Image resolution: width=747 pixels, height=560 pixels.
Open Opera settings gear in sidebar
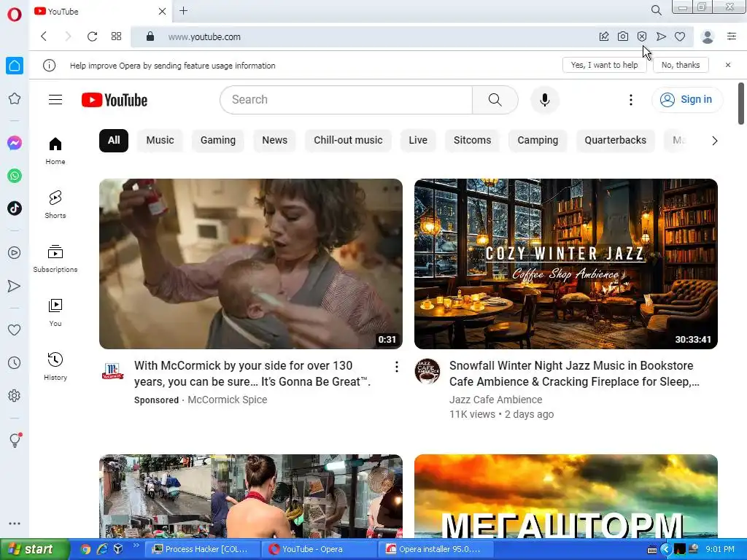pyautogui.click(x=15, y=396)
